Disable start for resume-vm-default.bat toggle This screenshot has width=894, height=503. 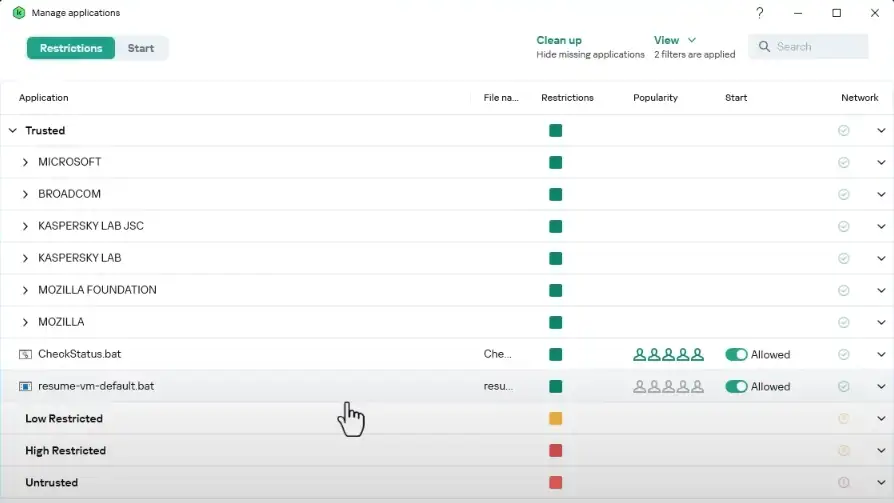tap(736, 387)
